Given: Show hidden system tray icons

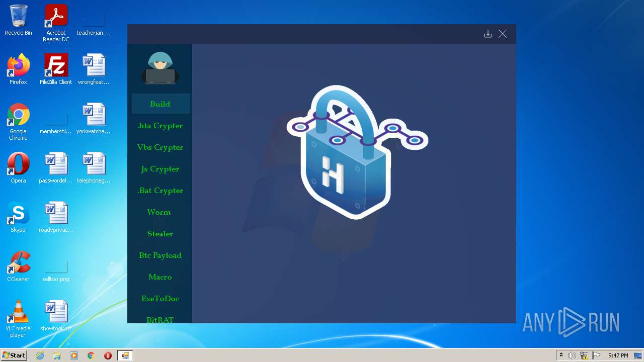Looking at the screenshot, I should tap(561, 355).
